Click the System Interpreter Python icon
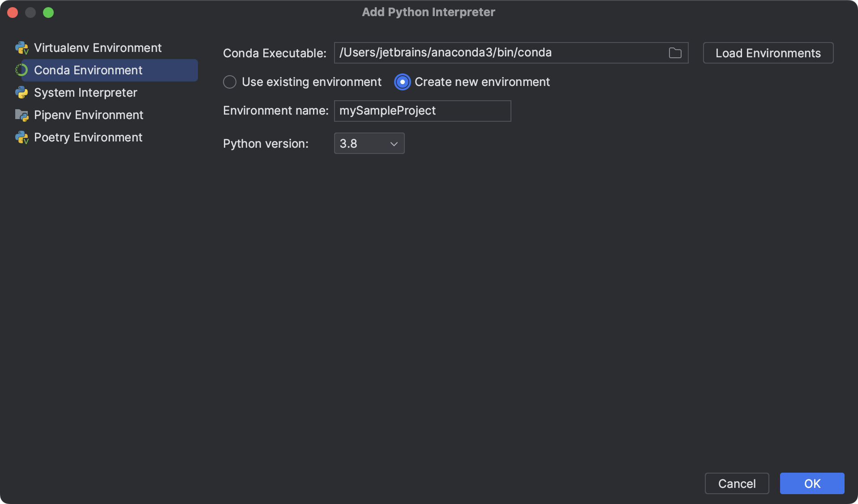The image size is (858, 504). click(x=21, y=93)
